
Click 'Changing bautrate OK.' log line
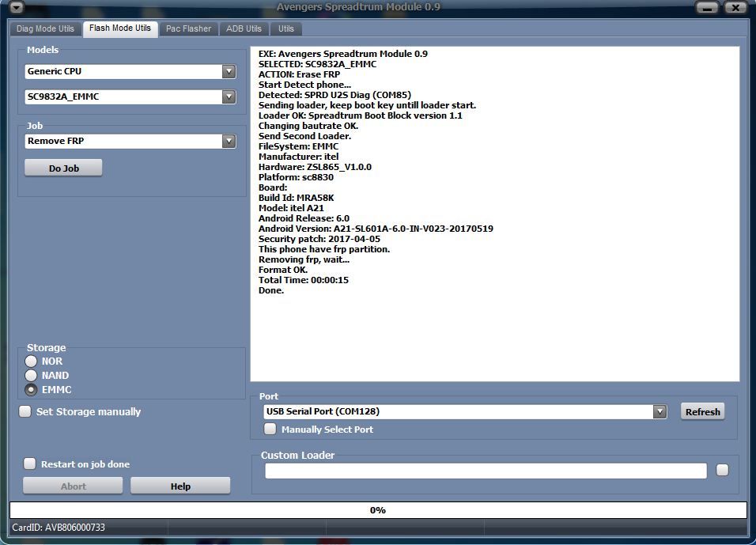[x=308, y=126]
